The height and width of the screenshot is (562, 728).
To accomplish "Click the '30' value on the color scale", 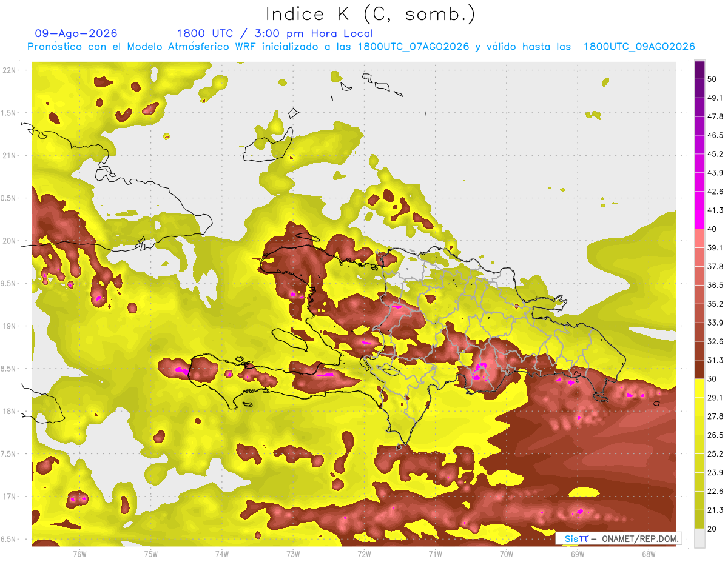I will tap(712, 379).
